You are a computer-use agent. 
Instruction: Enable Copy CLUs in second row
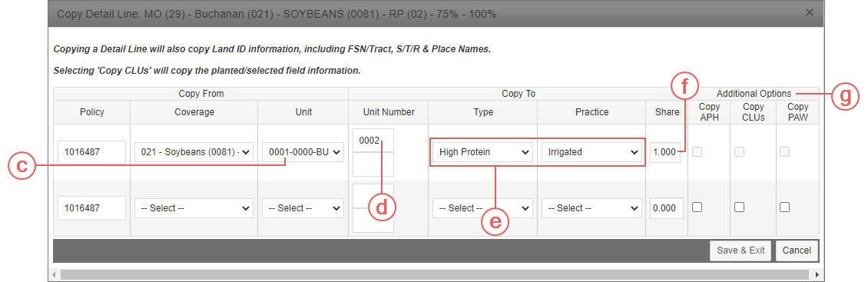click(739, 207)
